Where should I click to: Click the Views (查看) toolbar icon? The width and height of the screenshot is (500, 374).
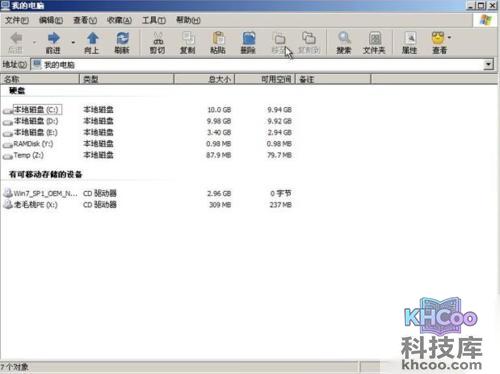(438, 38)
